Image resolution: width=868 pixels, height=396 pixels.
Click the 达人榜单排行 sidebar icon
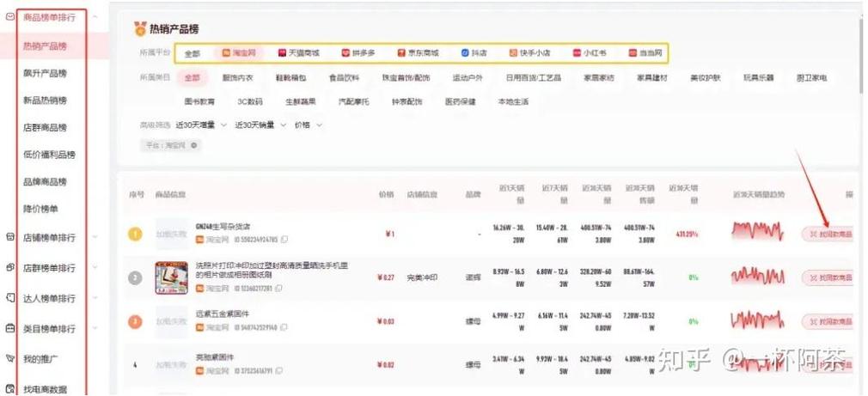point(9,297)
